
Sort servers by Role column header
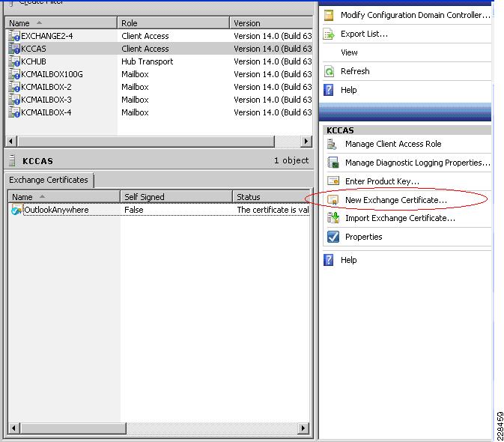pyautogui.click(x=174, y=23)
